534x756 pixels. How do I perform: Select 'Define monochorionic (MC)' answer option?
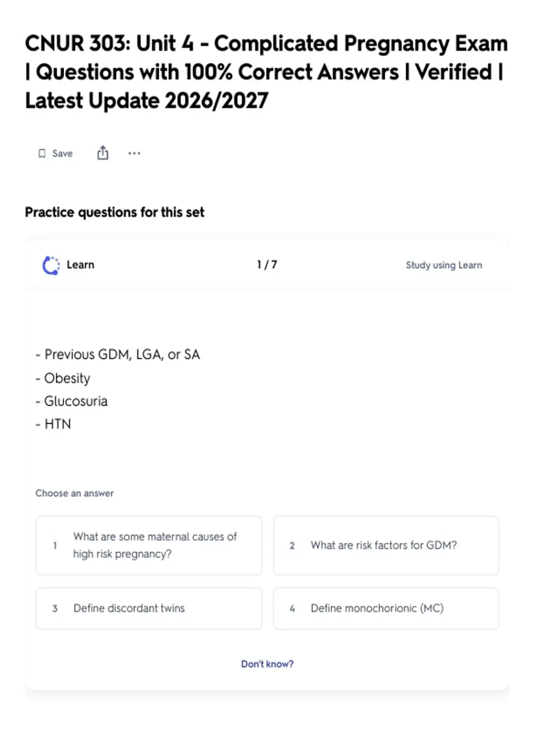pyautogui.click(x=386, y=608)
